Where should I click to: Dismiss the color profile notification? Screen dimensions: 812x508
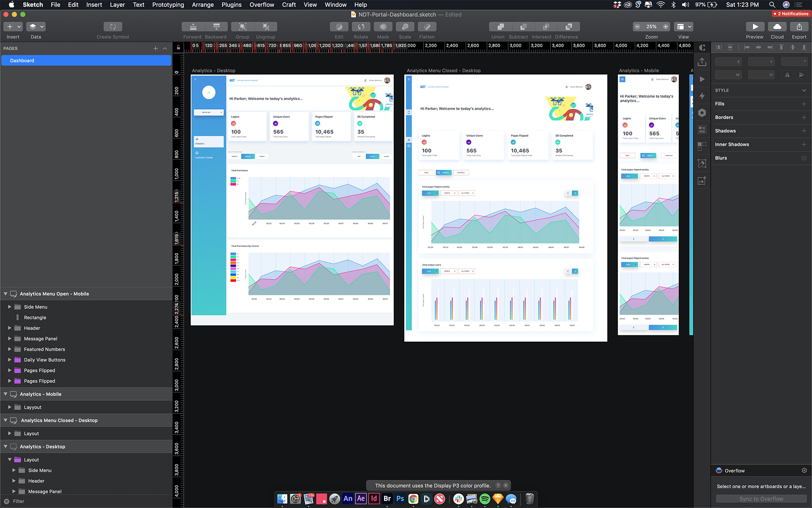pyautogui.click(x=505, y=486)
